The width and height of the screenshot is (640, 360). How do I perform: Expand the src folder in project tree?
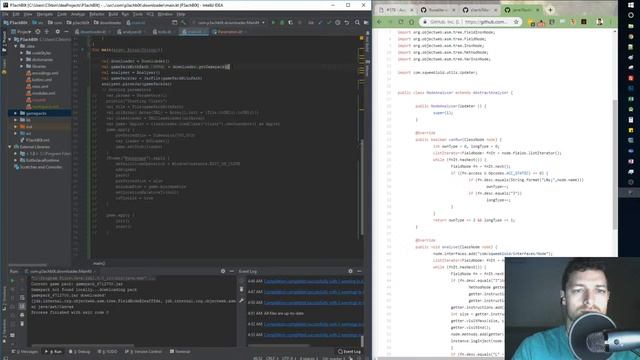point(16,133)
